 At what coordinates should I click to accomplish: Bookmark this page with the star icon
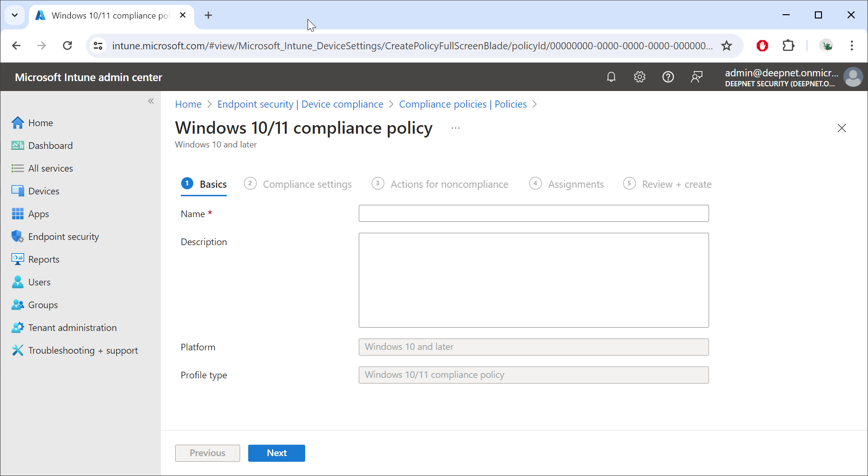pos(727,46)
